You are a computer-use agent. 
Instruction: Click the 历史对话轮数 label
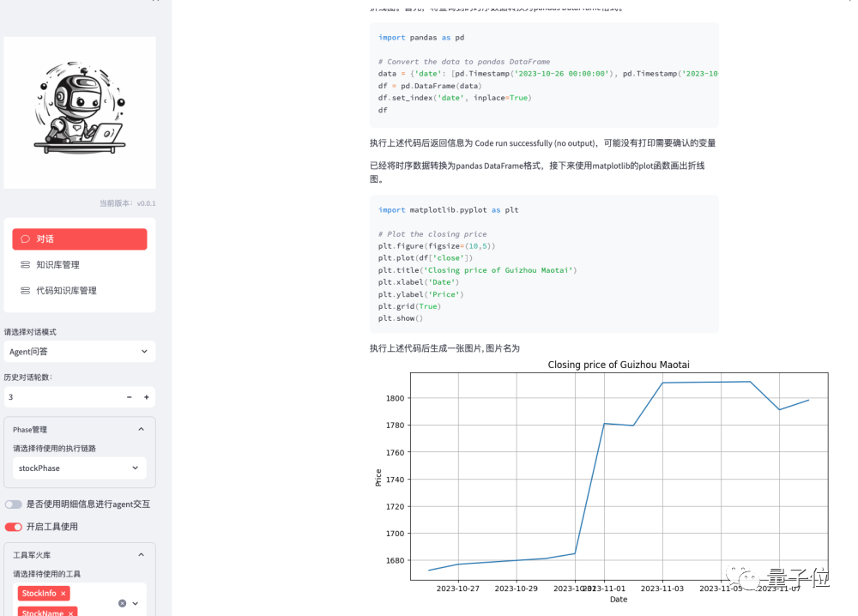28,377
